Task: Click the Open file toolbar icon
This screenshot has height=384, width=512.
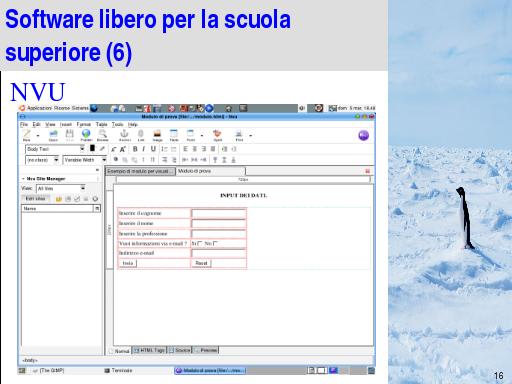Action: pos(53,135)
